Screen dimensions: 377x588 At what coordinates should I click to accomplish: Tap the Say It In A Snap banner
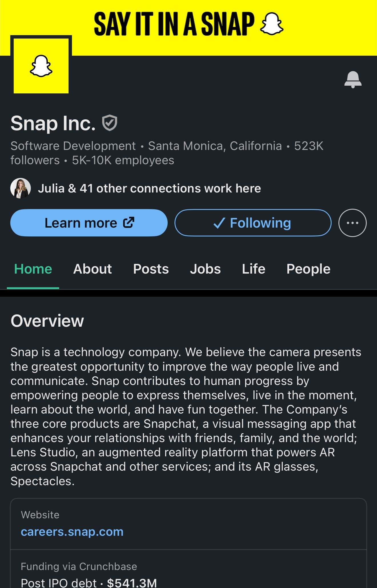pos(174,24)
